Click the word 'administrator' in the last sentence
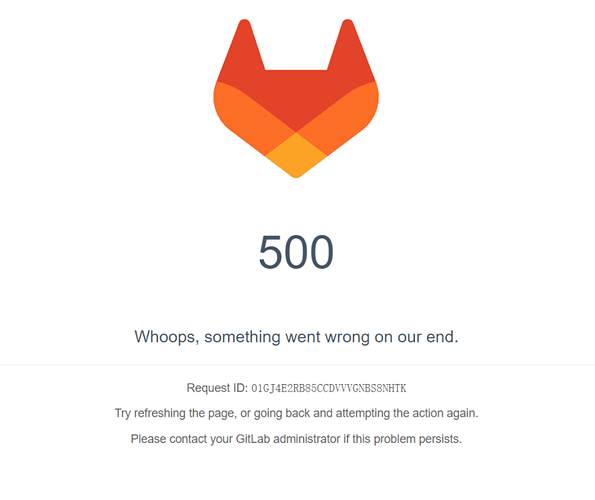Screen dimensions: 595x500 307,439
